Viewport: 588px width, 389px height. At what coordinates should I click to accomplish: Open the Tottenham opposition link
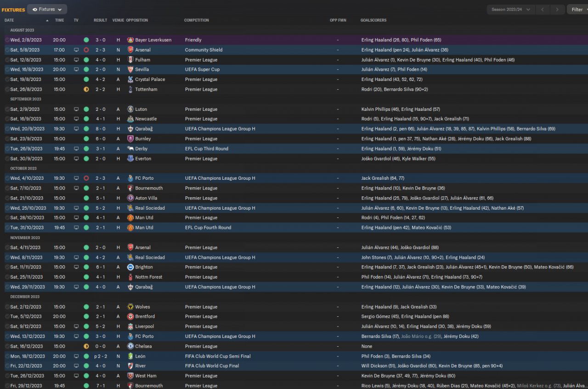pos(146,89)
